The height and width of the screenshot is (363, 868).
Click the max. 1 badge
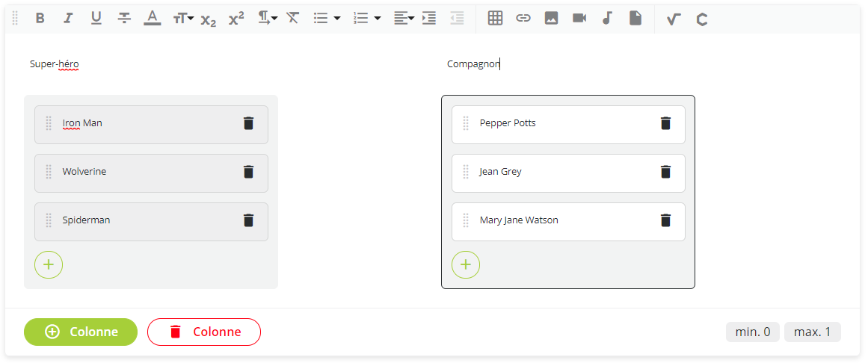pyautogui.click(x=813, y=332)
